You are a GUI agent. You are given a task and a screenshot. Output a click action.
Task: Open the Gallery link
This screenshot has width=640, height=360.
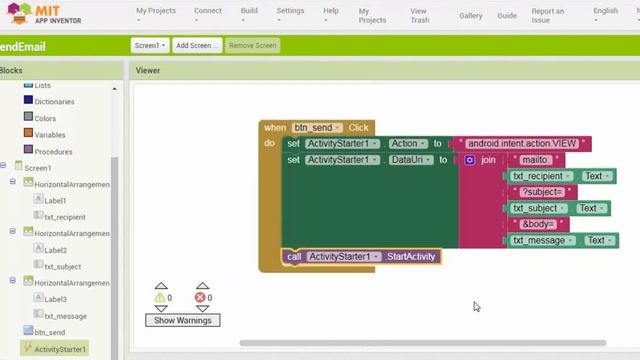(x=471, y=16)
